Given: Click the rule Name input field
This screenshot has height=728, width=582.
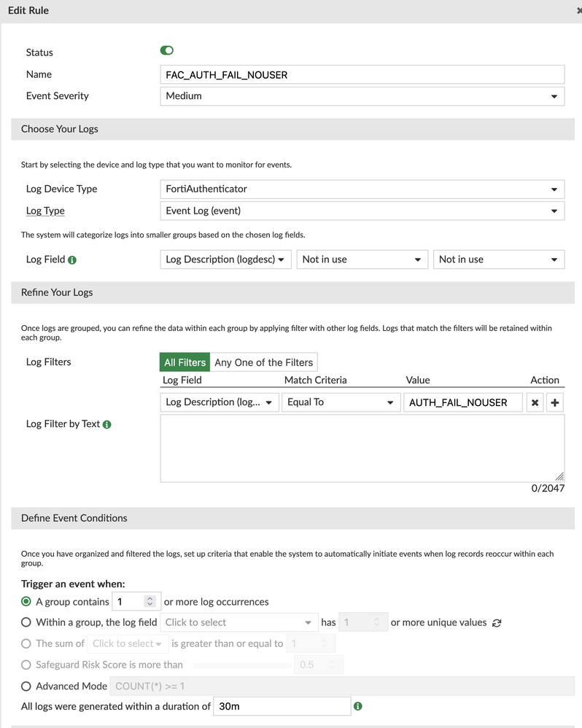Looking at the screenshot, I should pyautogui.click(x=362, y=74).
